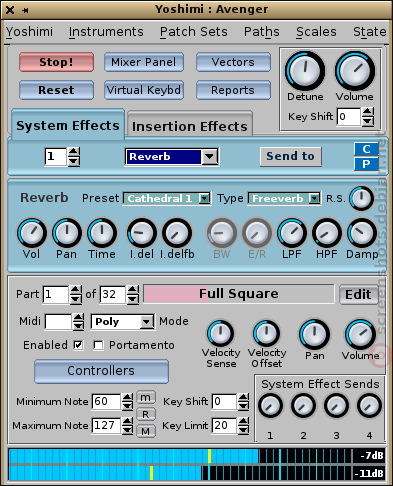Screen dimensions: 393x486
Task: Open the Controllers button
Action: coord(101,371)
